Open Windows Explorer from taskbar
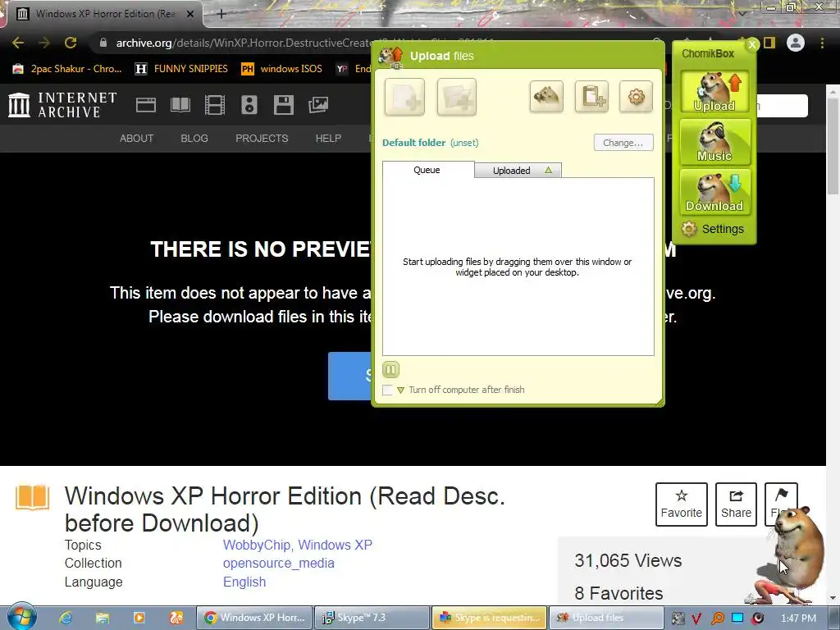The image size is (840, 630). coord(103,618)
